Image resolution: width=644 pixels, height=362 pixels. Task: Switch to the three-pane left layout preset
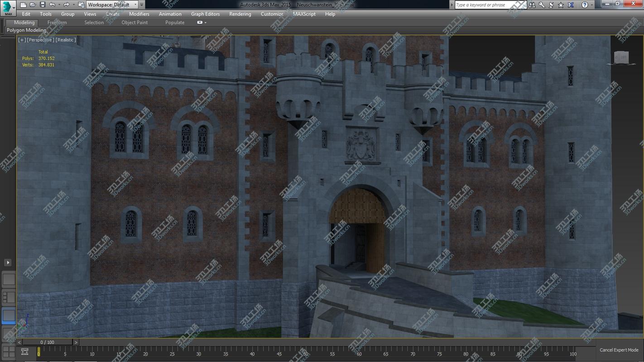click(9, 297)
